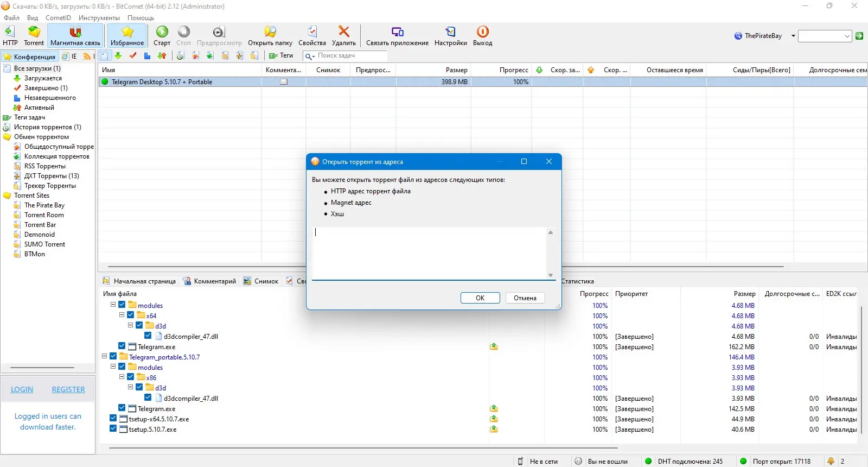Click Отмена to cancel the dialog
Screen dimensions: 868x467
tap(525, 298)
